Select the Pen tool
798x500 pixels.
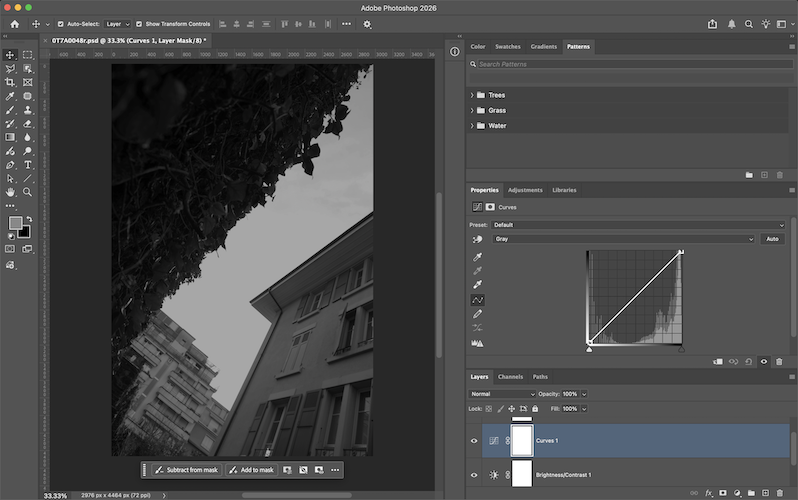pos(10,165)
